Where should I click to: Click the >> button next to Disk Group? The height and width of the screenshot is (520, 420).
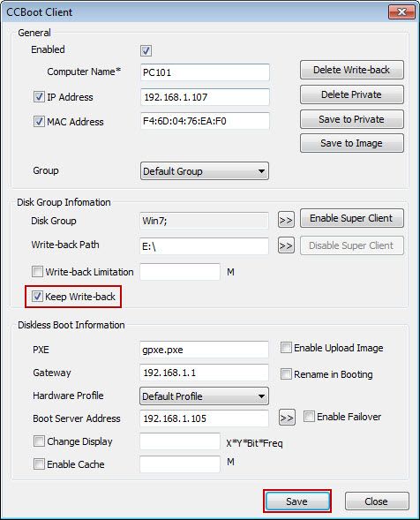tap(286, 220)
